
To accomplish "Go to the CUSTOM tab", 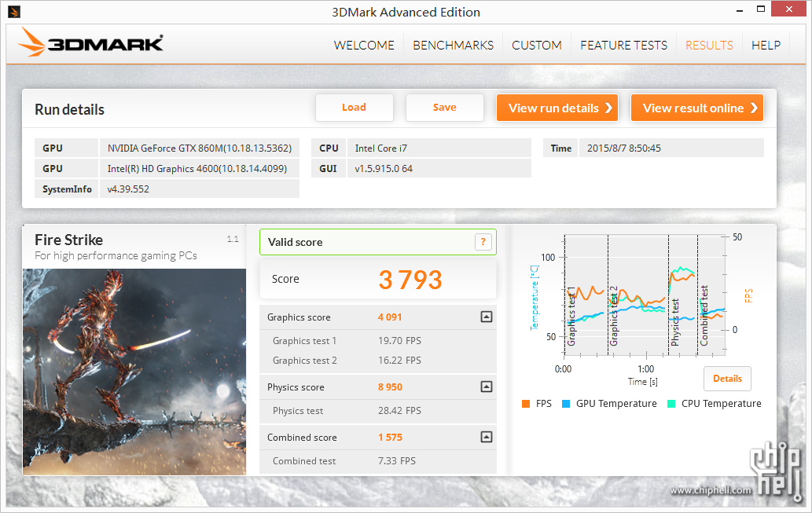I will click(x=537, y=45).
